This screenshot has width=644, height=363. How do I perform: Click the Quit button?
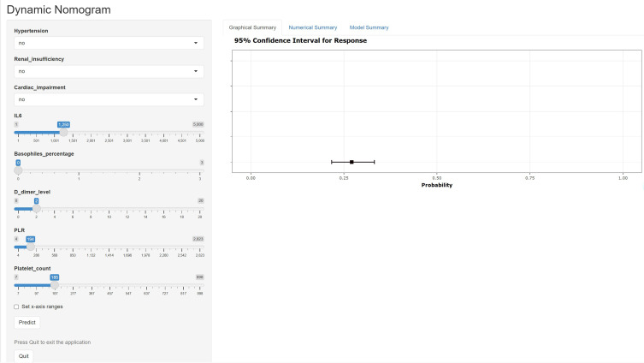click(23, 355)
